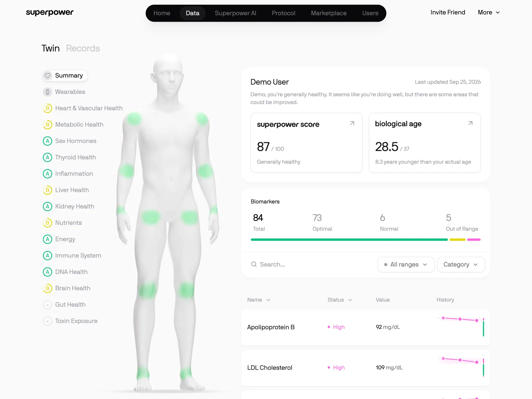Click the B grade badge for Heart & Vascular Health

pos(48,108)
